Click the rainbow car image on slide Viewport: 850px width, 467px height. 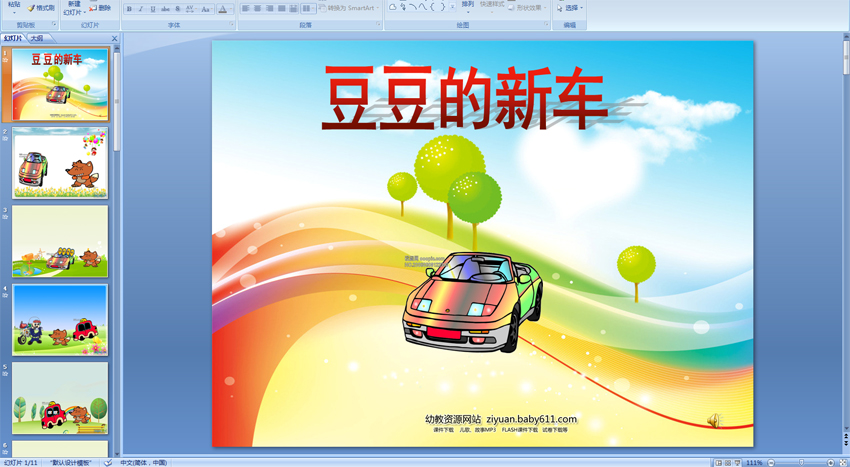[473, 302]
